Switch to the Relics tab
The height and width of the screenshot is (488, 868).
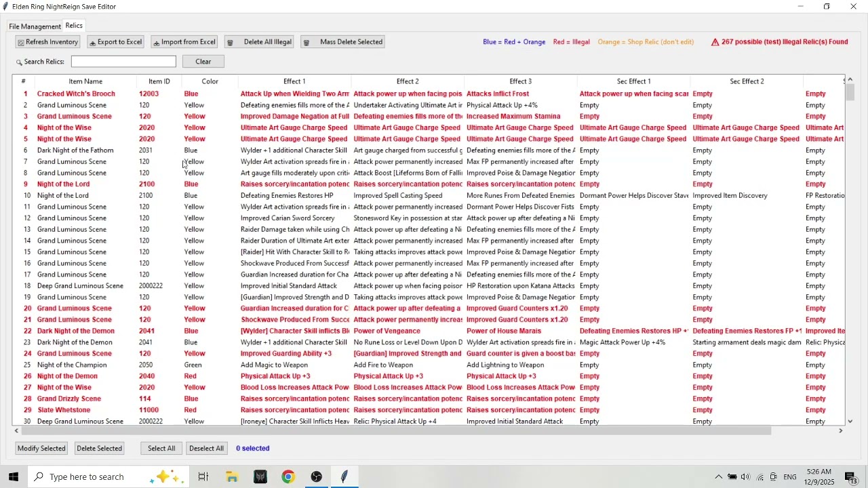(x=74, y=26)
